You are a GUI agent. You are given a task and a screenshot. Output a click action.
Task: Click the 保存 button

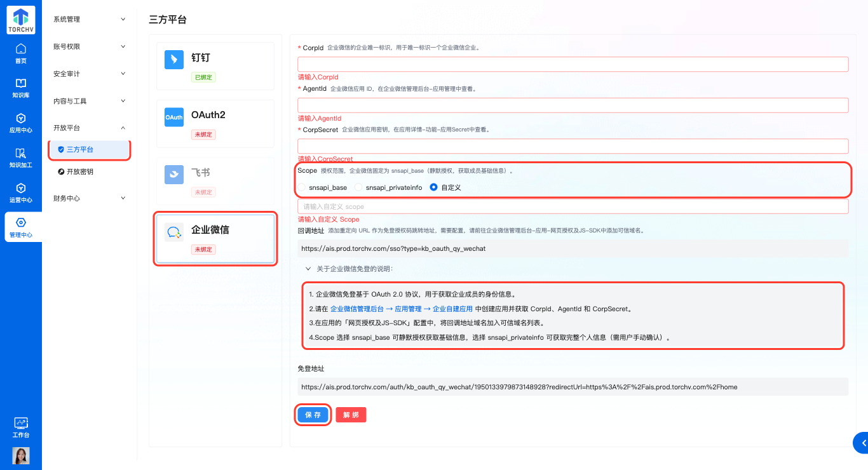312,414
